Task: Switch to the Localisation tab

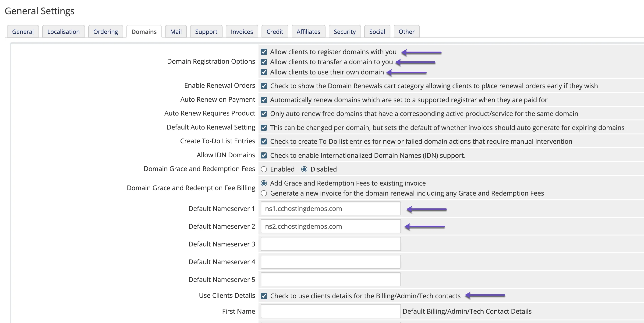Action: 64,32
